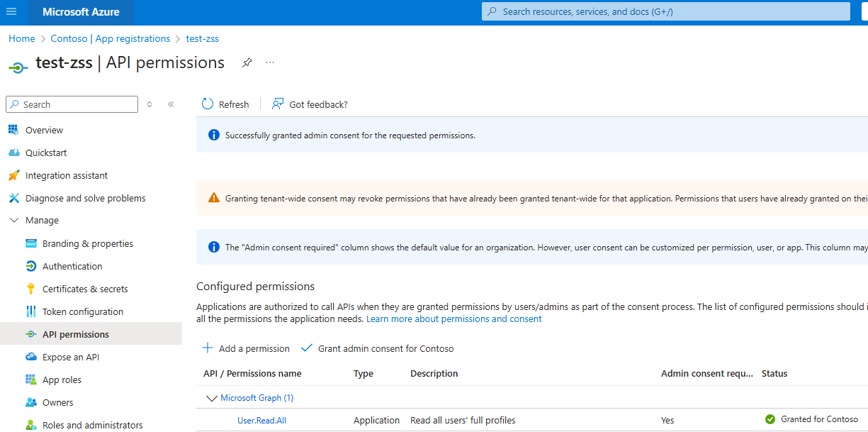
Task: Open Microsoft Graph (1) link
Action: [x=257, y=398]
